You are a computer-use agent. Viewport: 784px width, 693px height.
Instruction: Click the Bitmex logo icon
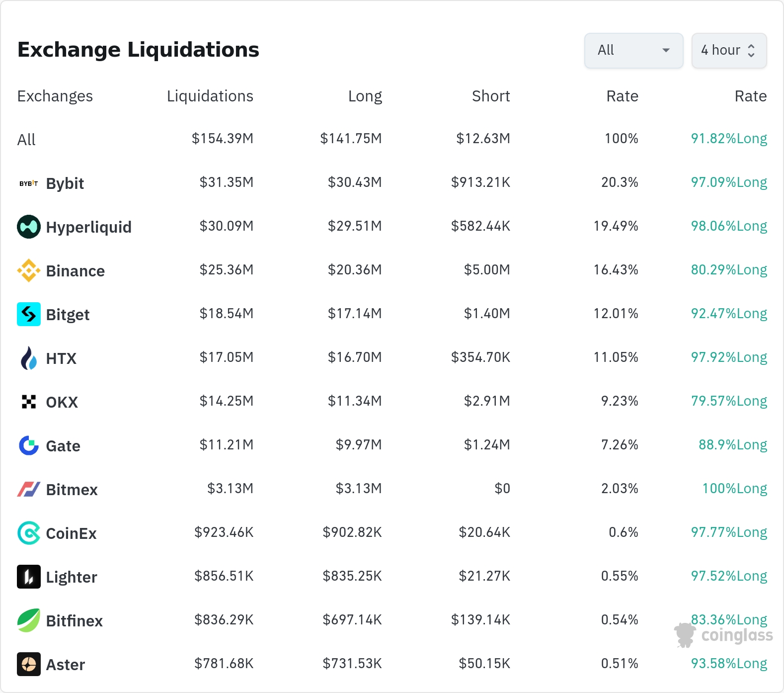pyautogui.click(x=28, y=489)
